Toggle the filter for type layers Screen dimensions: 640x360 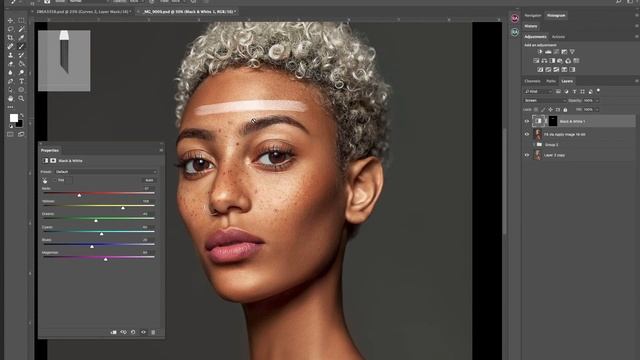(574, 91)
